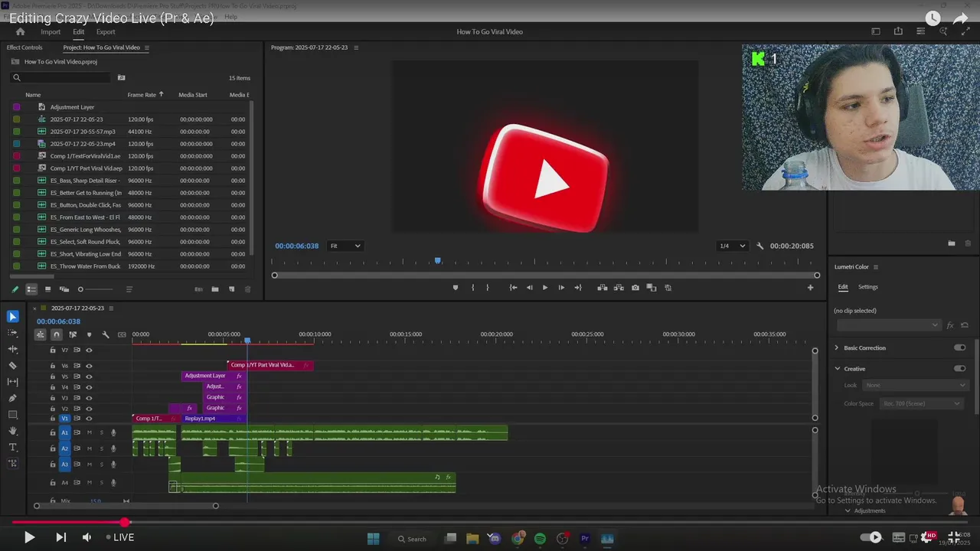Open Program monitor wrench settings
Screen dimensions: 980x551
pos(760,246)
